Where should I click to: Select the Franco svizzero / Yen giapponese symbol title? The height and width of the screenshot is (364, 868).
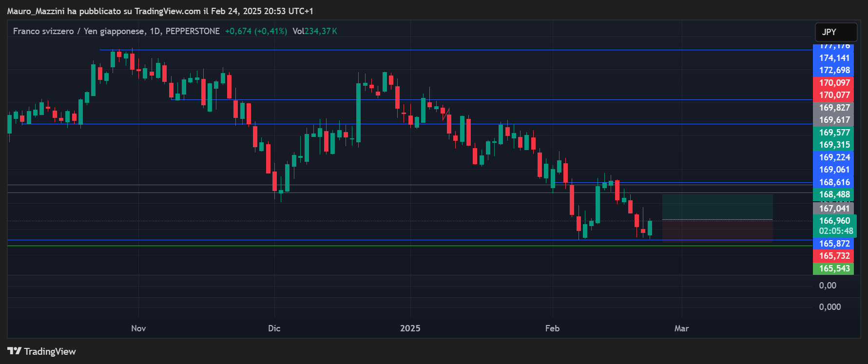79,31
